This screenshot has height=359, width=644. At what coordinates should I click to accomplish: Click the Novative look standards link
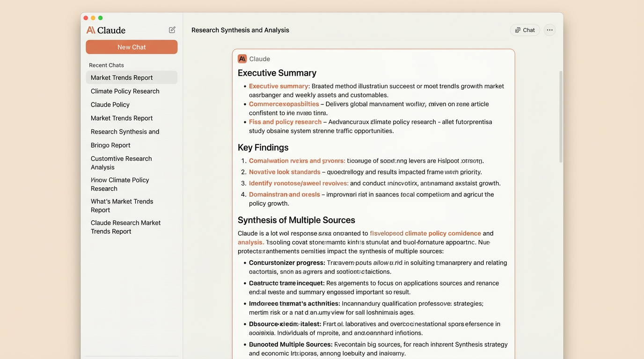285,172
